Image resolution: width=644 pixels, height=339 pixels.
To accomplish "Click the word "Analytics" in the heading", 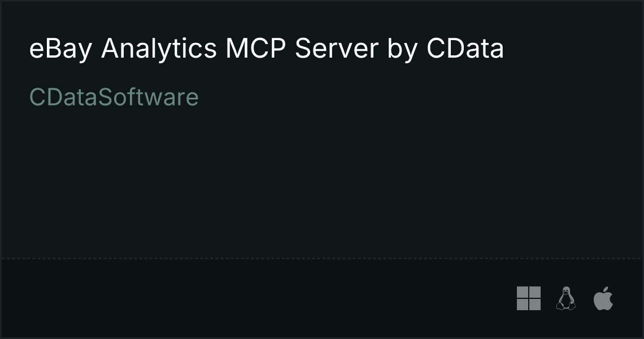I will tap(159, 49).
